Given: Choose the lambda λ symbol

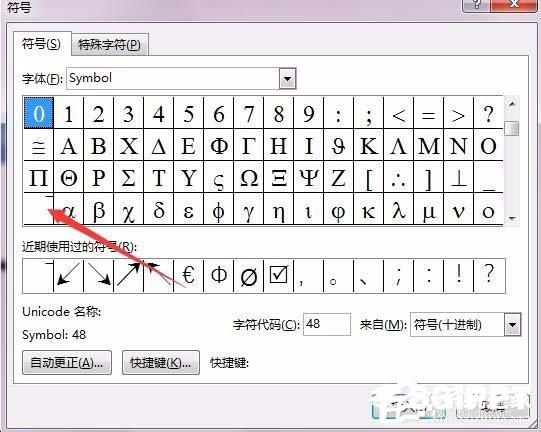Looking at the screenshot, I should pyautogui.click(x=399, y=209).
